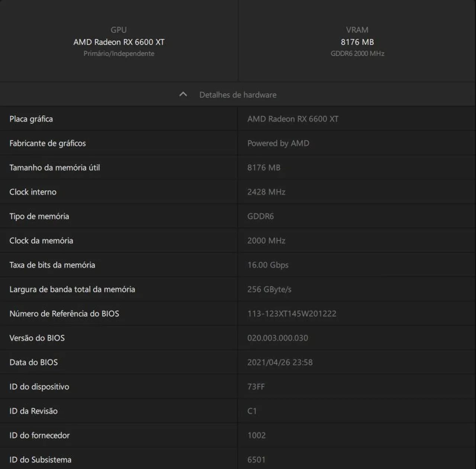Click the Data do BIOS label
This screenshot has height=469, width=476.
click(33, 362)
